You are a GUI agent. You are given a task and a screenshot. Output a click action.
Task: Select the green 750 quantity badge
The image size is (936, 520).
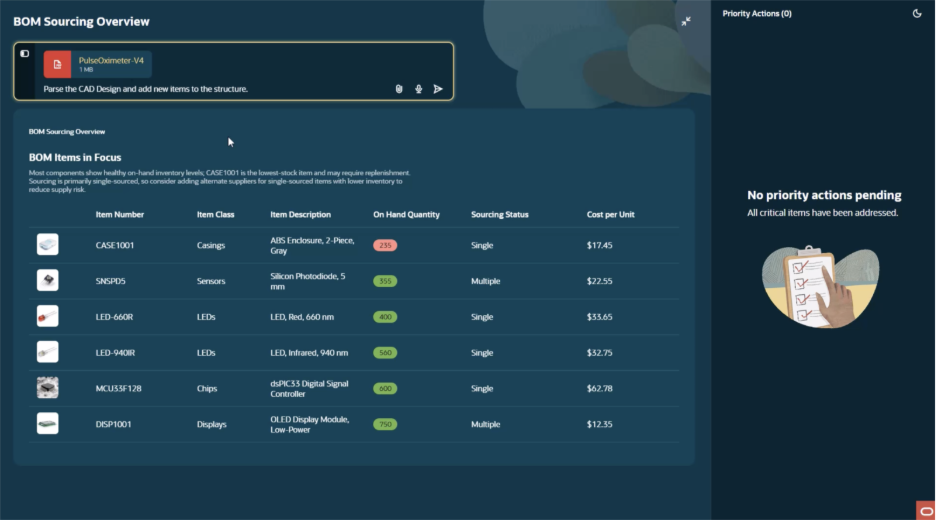[x=385, y=424]
